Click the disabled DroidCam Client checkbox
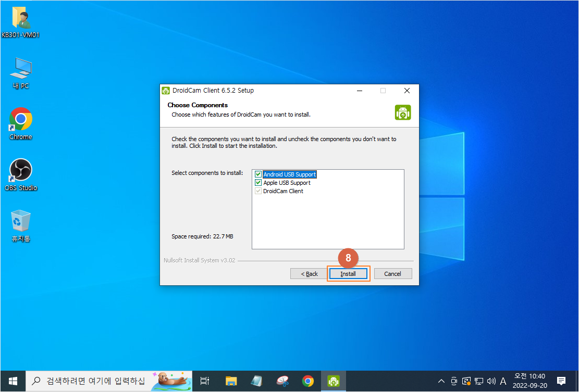The width and height of the screenshot is (579, 392). [258, 191]
